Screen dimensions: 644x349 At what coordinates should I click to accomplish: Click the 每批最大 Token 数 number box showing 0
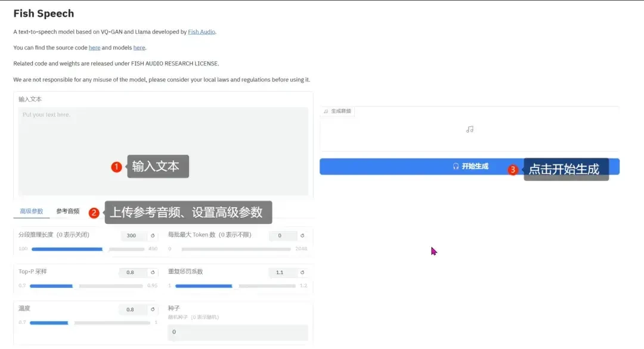[x=283, y=236]
